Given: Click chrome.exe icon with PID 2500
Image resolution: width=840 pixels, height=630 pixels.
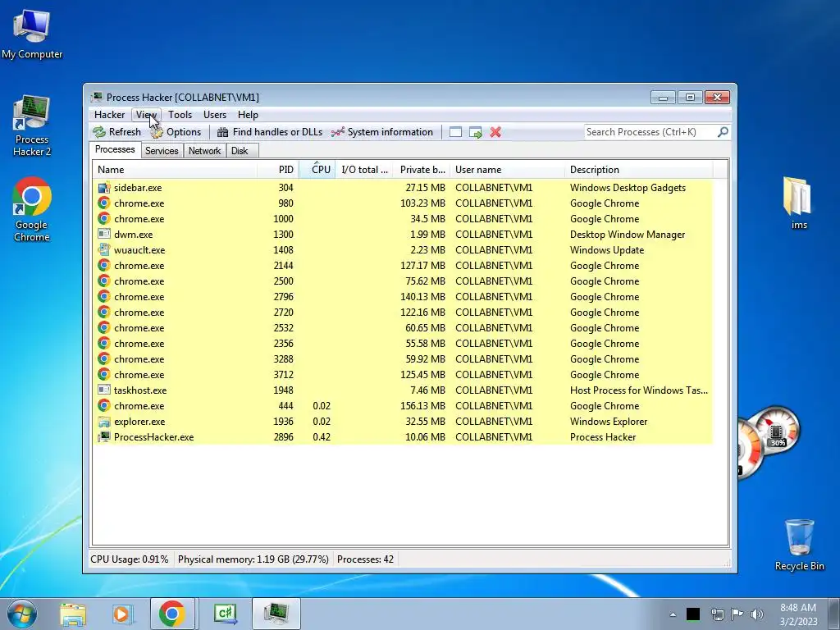Looking at the screenshot, I should 104,281.
